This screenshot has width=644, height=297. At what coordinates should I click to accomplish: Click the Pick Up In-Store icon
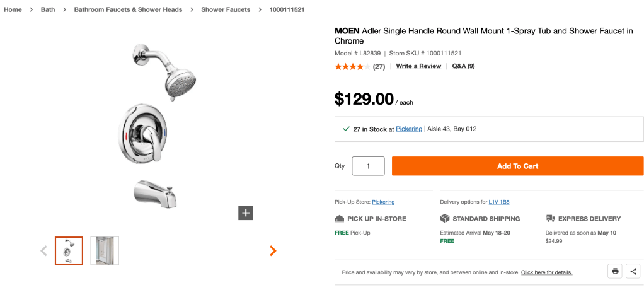point(340,219)
